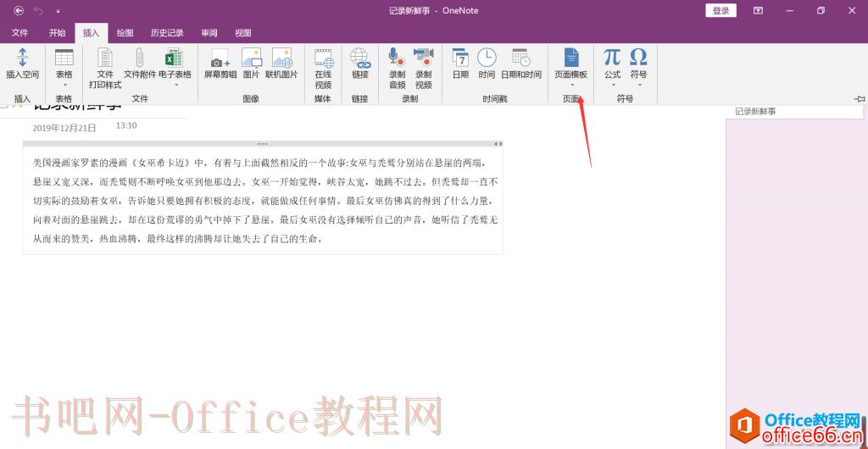868x449 pixels.
Task: Start Record Audio microphone icon
Action: click(397, 57)
